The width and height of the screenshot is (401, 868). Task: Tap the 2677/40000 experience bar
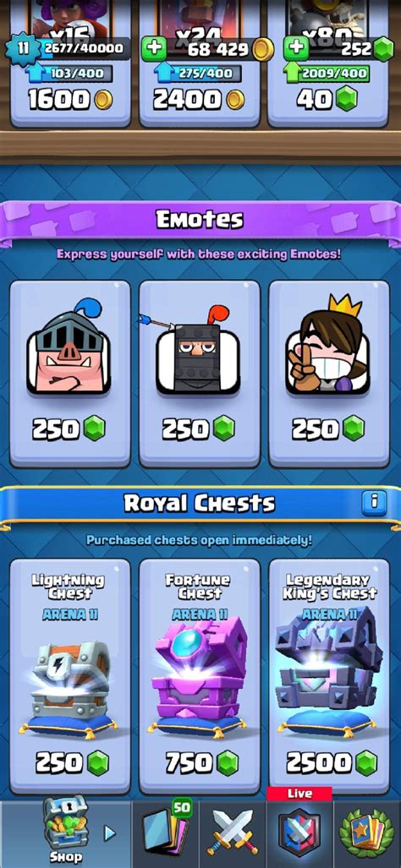pos(83,48)
